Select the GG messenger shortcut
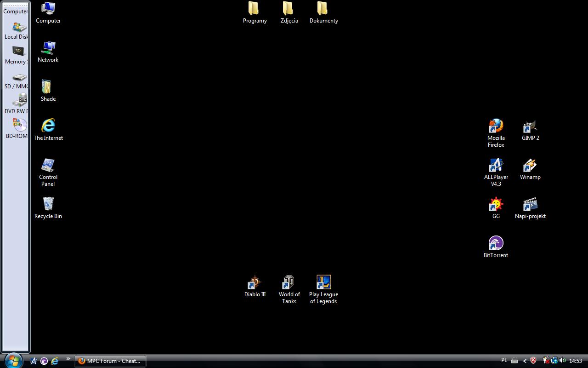The width and height of the screenshot is (588, 368). click(496, 208)
